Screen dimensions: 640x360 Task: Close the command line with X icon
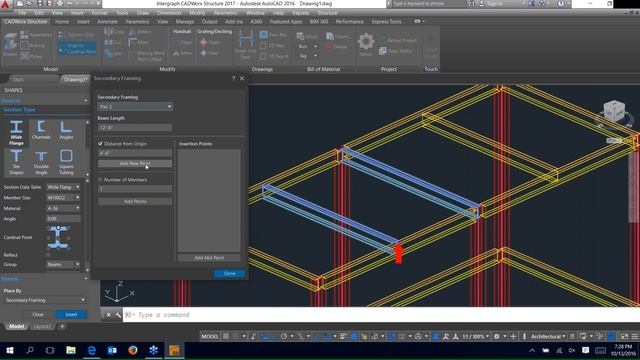tap(108, 315)
